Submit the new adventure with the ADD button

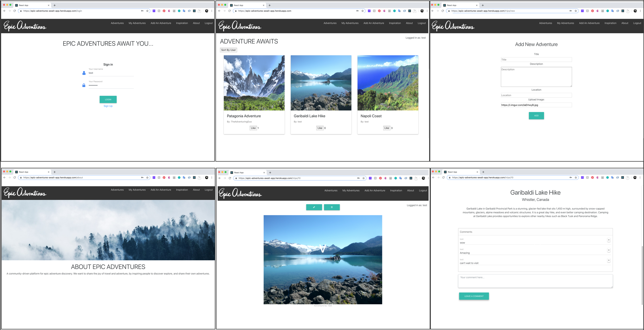[x=536, y=115]
